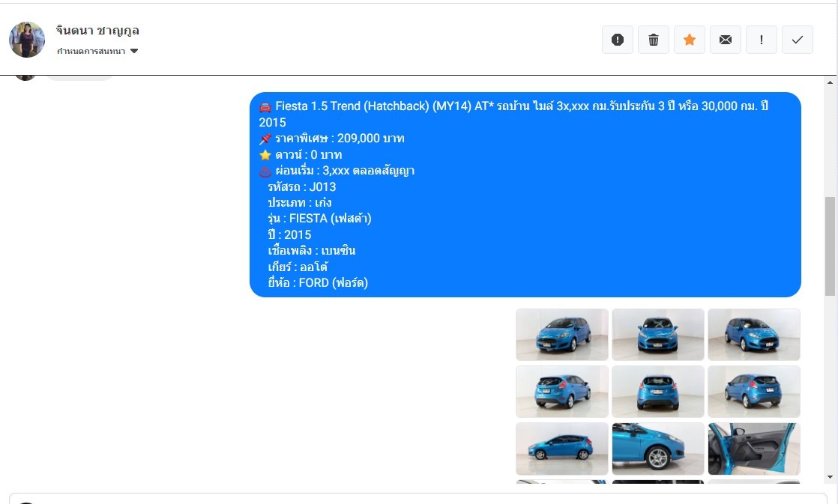The image size is (838, 504).
Task: Click the text 'รหัสรถ : J013'
Action: pos(302,187)
